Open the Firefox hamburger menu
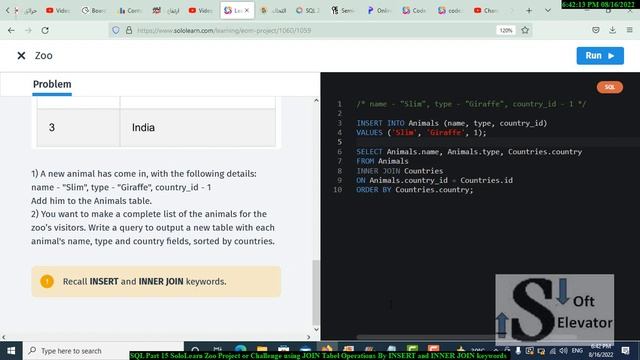This screenshot has height=360, width=640. (629, 30)
